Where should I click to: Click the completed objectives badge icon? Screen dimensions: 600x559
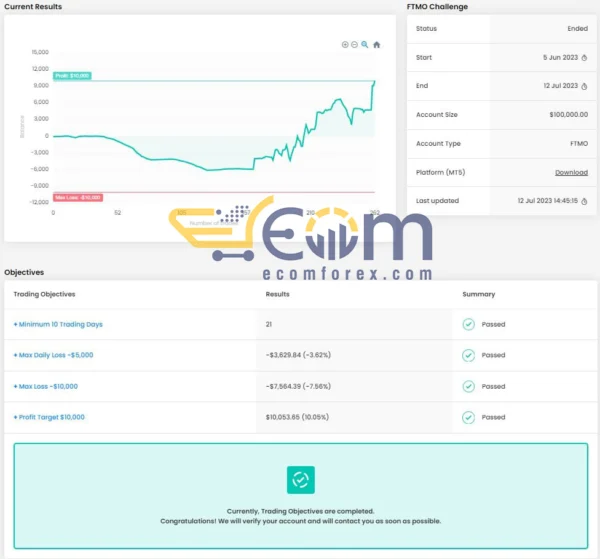click(300, 480)
